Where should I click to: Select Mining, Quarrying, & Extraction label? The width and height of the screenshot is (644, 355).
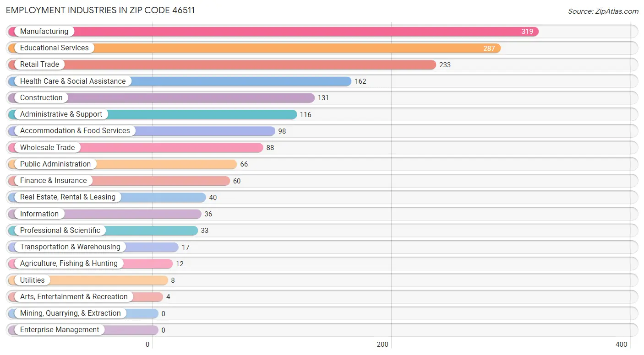pyautogui.click(x=71, y=313)
